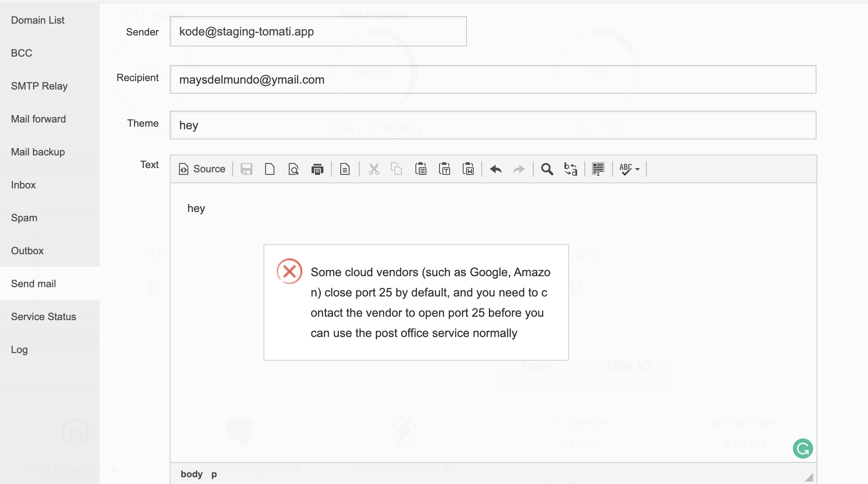
Task: Click the body element path label
Action: click(x=192, y=474)
